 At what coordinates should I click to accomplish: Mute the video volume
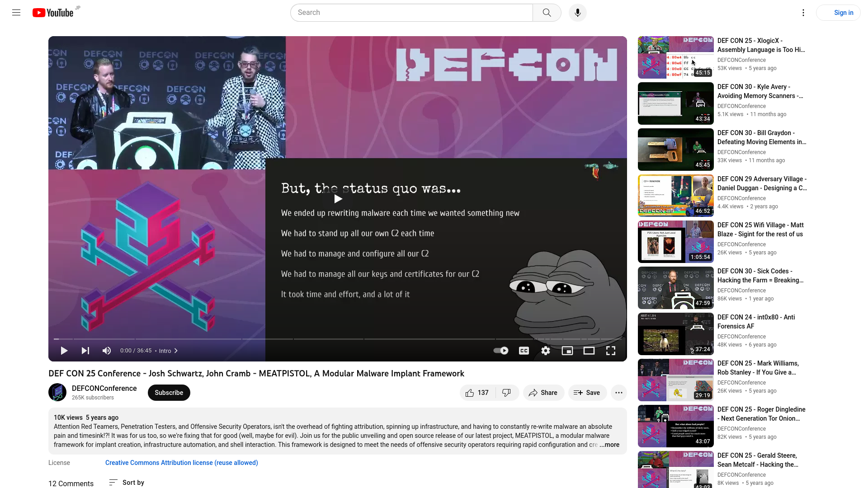coord(107,351)
